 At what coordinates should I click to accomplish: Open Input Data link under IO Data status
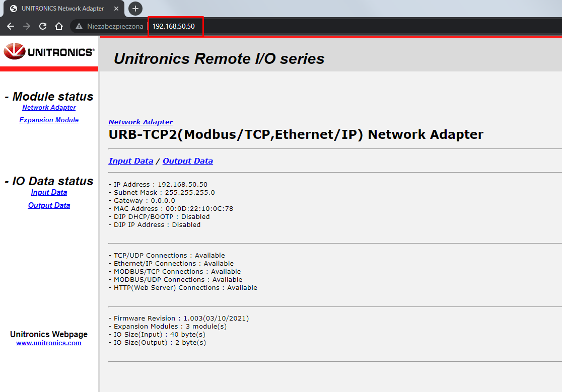49,192
